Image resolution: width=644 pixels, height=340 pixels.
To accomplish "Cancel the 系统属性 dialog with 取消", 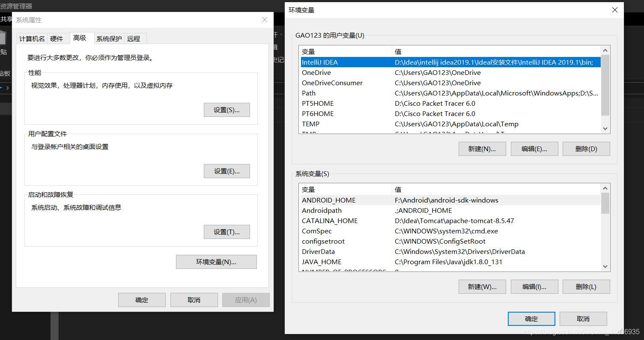I will (x=194, y=300).
